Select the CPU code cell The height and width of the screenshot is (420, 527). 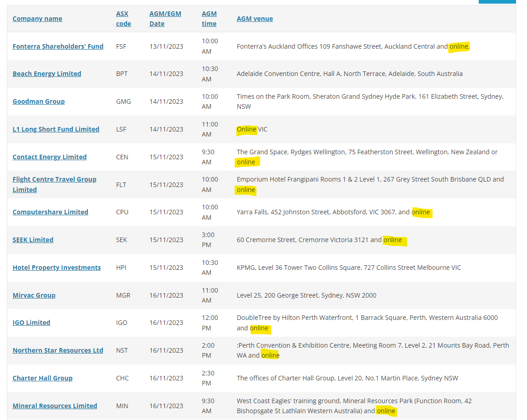click(x=122, y=212)
